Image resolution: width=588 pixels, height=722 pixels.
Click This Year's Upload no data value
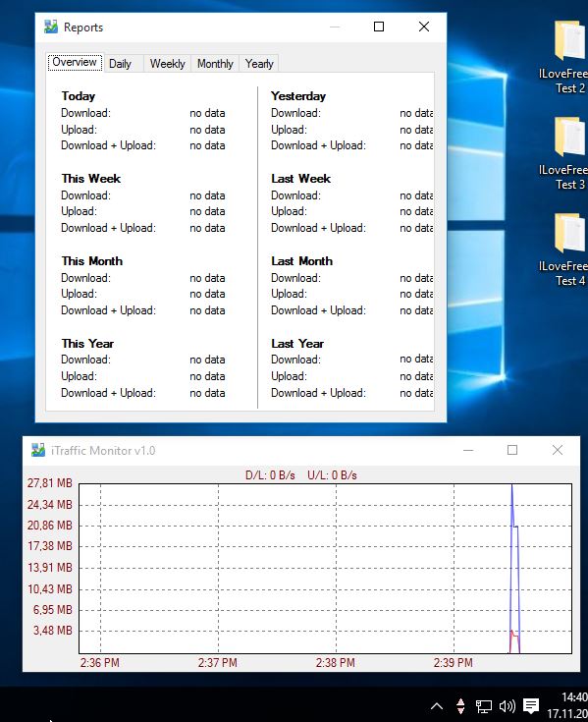click(x=207, y=376)
